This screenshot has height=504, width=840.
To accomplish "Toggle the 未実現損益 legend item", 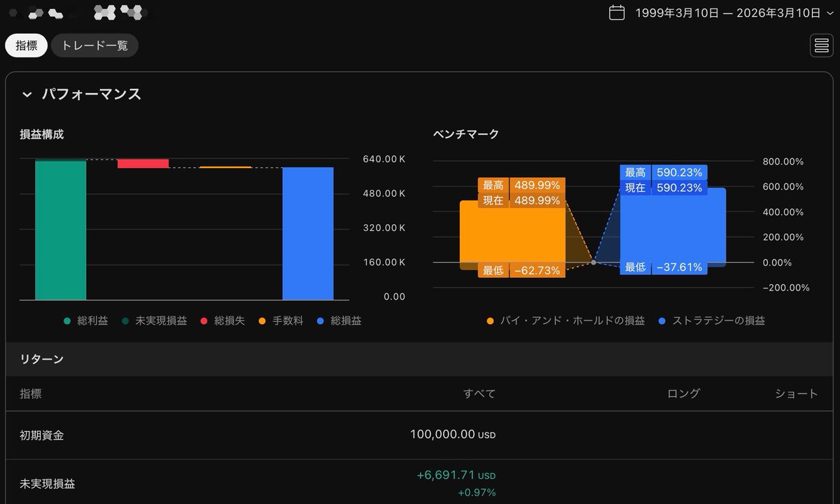I will (x=154, y=321).
